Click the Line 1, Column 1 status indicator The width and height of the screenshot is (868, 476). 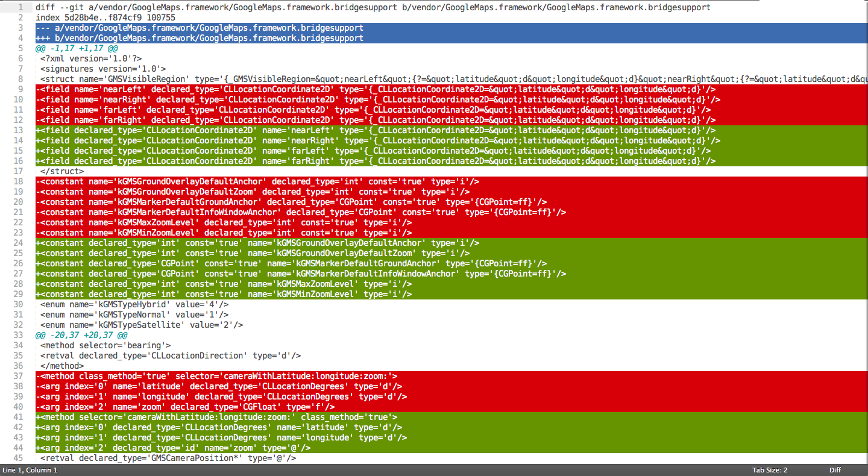tap(30, 470)
